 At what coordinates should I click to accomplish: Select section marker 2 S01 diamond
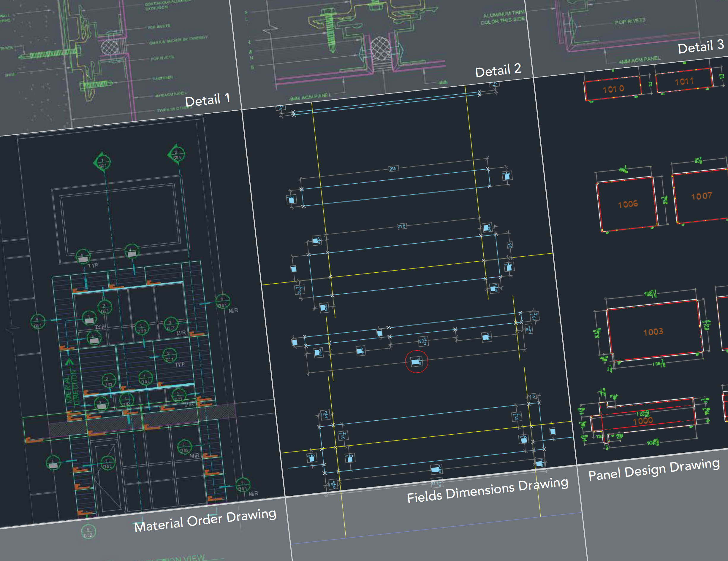pos(176,154)
